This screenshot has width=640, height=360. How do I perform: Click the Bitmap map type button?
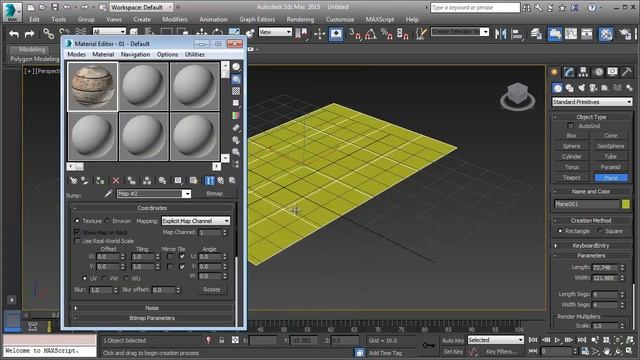click(214, 193)
